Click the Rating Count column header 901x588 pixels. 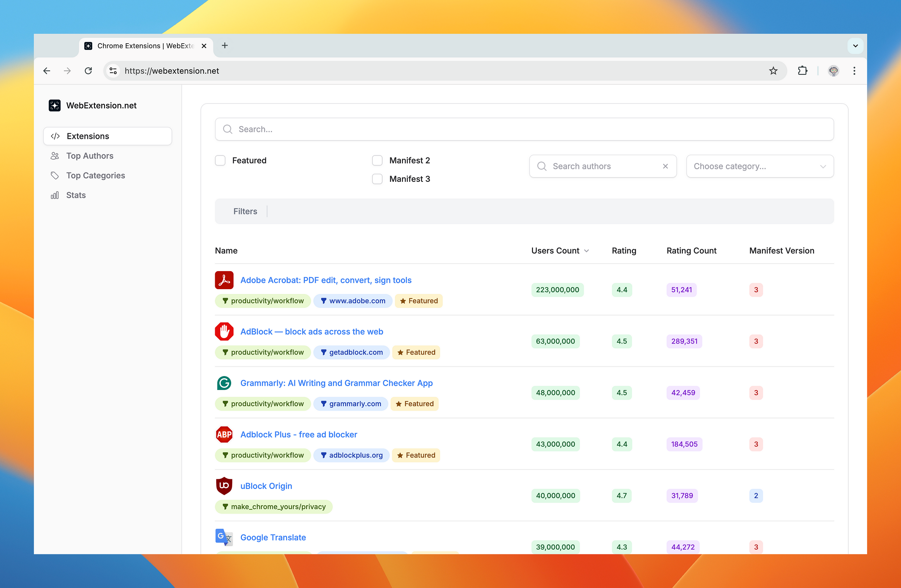(x=691, y=250)
